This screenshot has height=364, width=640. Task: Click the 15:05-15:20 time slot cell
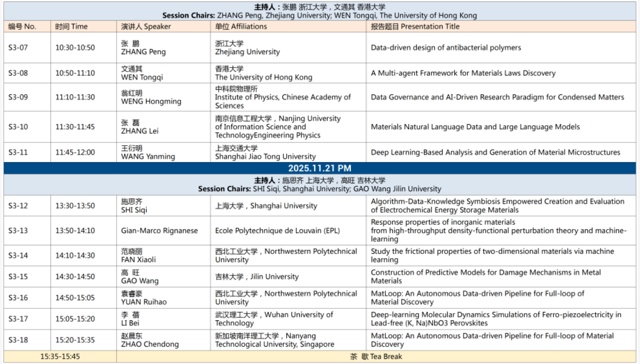pos(75,319)
